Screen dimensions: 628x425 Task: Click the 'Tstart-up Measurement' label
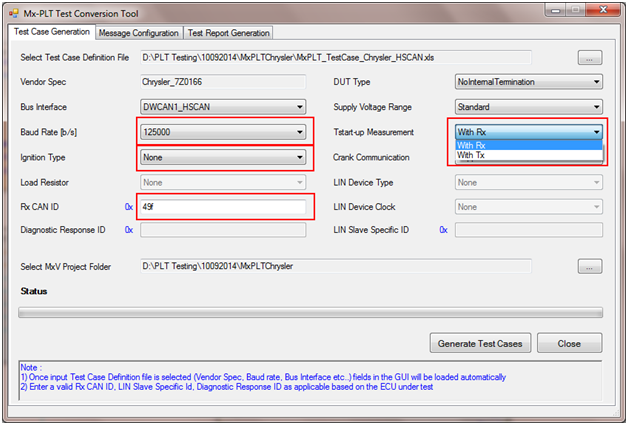pos(374,132)
